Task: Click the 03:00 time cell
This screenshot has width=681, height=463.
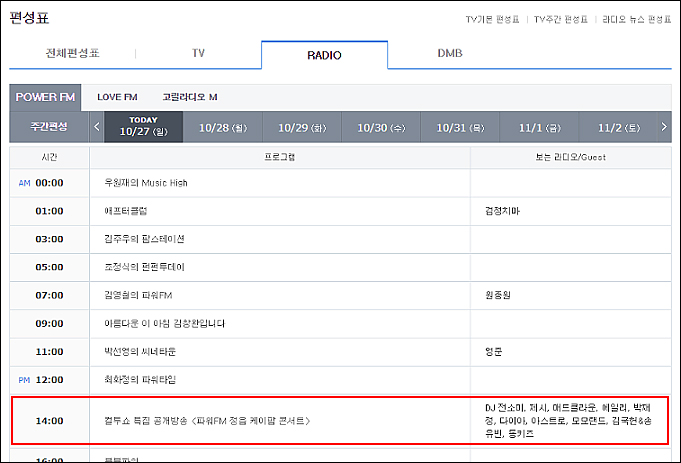Action: (49, 239)
